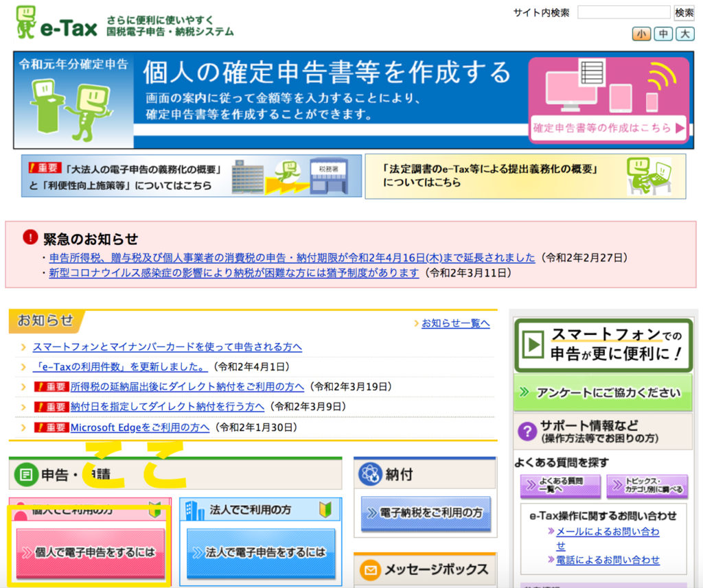Viewport: 703px width, 588px height.
Task: Click the blue 納付 section icon
Action: click(370, 474)
